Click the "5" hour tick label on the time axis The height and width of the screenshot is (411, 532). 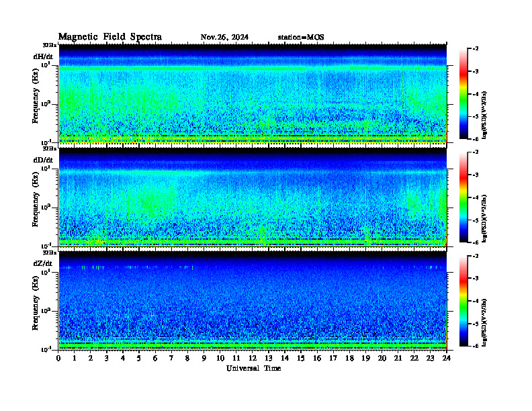(x=139, y=359)
